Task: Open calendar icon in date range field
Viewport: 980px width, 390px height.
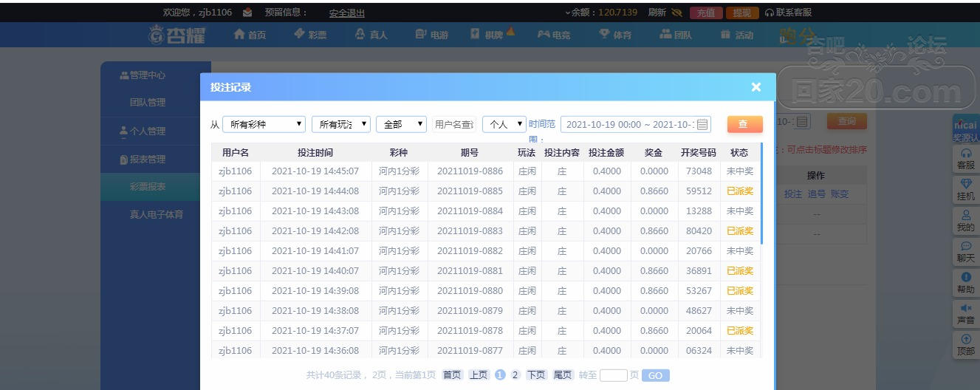Action: click(702, 125)
